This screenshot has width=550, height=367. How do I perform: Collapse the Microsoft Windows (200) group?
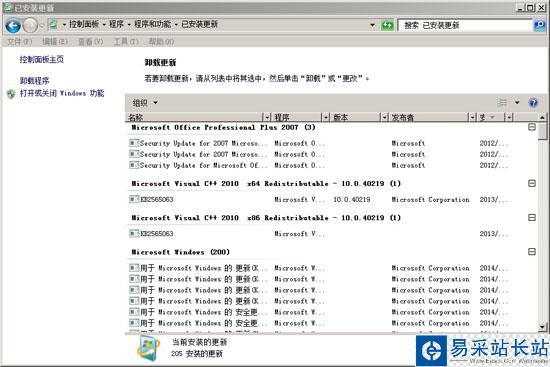[x=532, y=252]
